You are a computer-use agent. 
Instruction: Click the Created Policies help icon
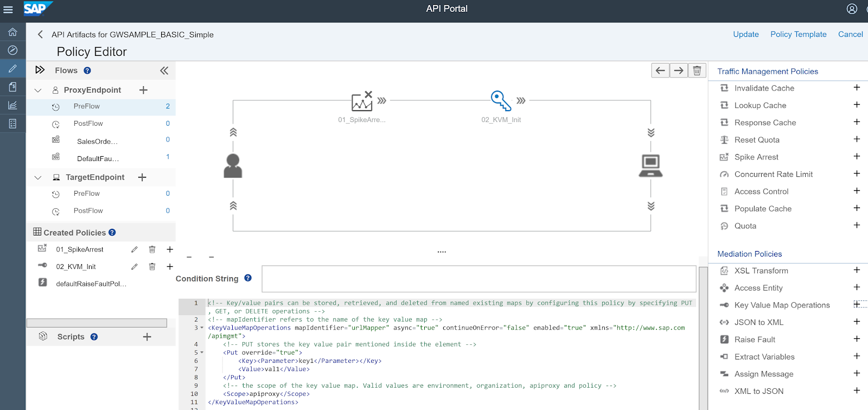pyautogui.click(x=112, y=233)
